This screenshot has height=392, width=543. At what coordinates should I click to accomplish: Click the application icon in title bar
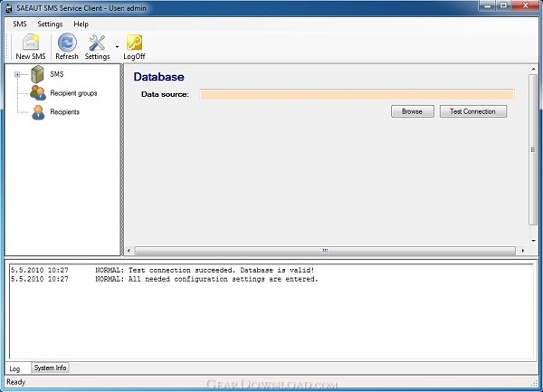click(9, 8)
